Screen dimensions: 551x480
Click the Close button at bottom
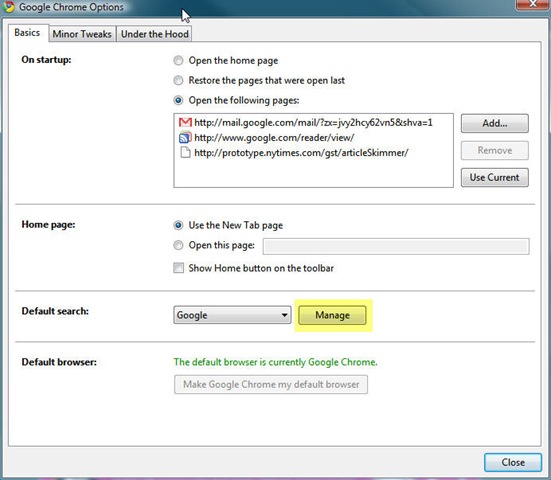[513, 462]
